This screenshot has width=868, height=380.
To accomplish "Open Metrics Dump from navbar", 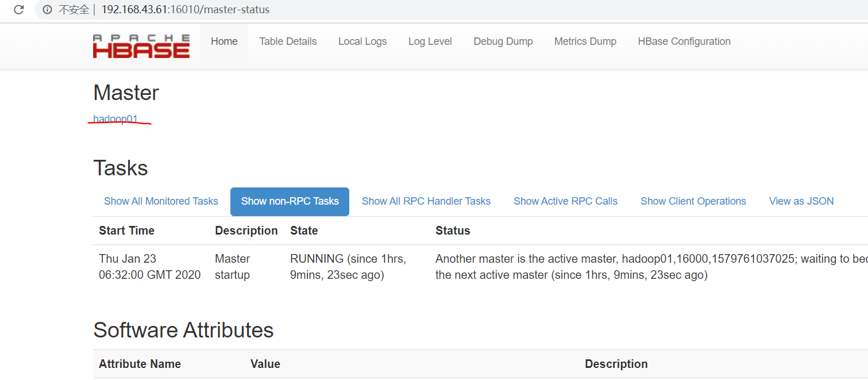I will [x=585, y=41].
